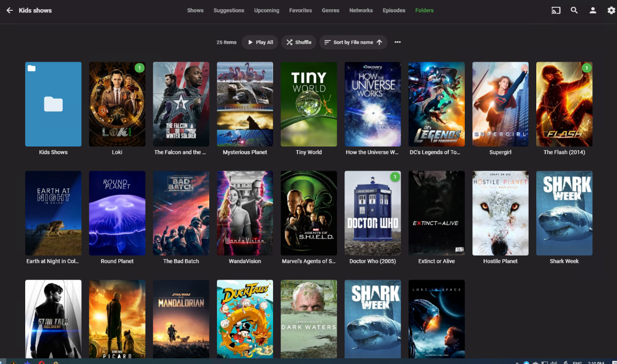Open The Flash (2014) poster

[x=565, y=104]
